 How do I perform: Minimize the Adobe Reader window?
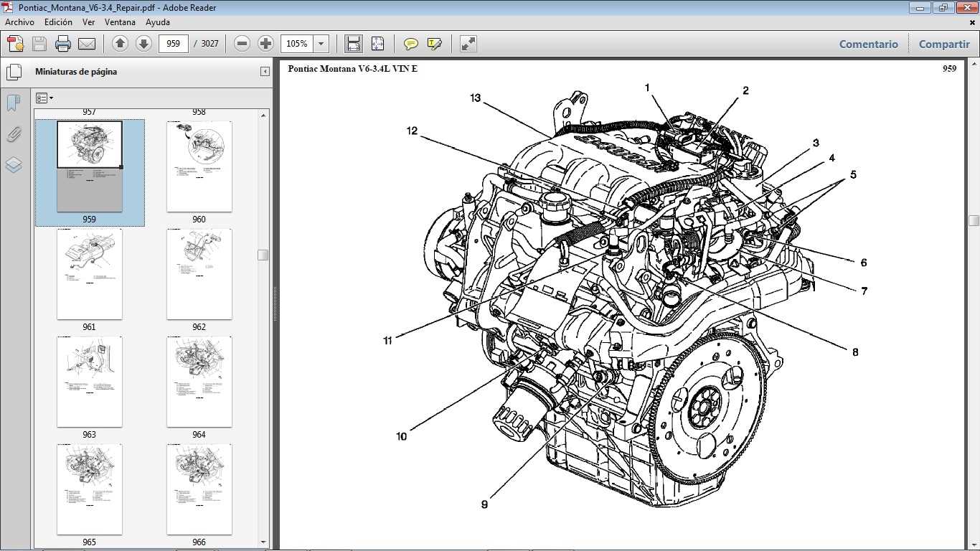920,7
